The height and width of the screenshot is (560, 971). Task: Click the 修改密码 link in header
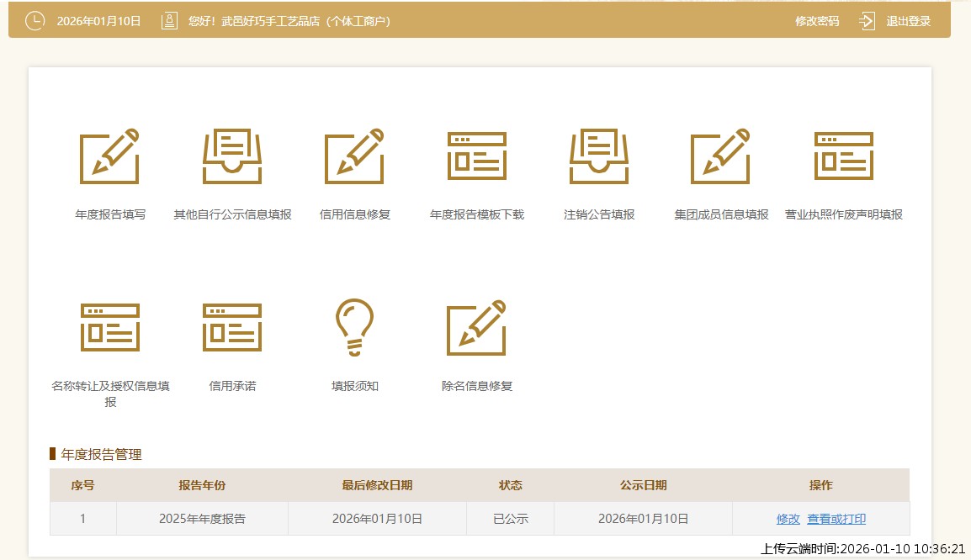tap(817, 21)
